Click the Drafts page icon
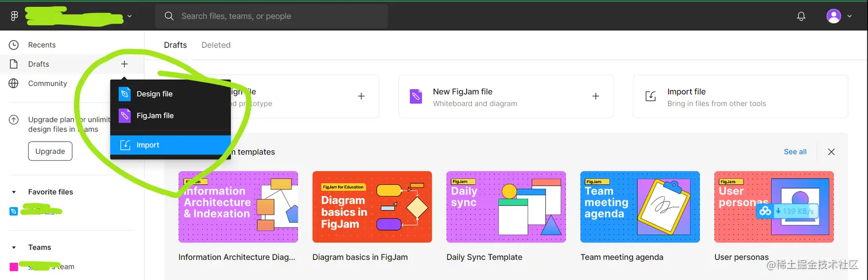 click(14, 64)
